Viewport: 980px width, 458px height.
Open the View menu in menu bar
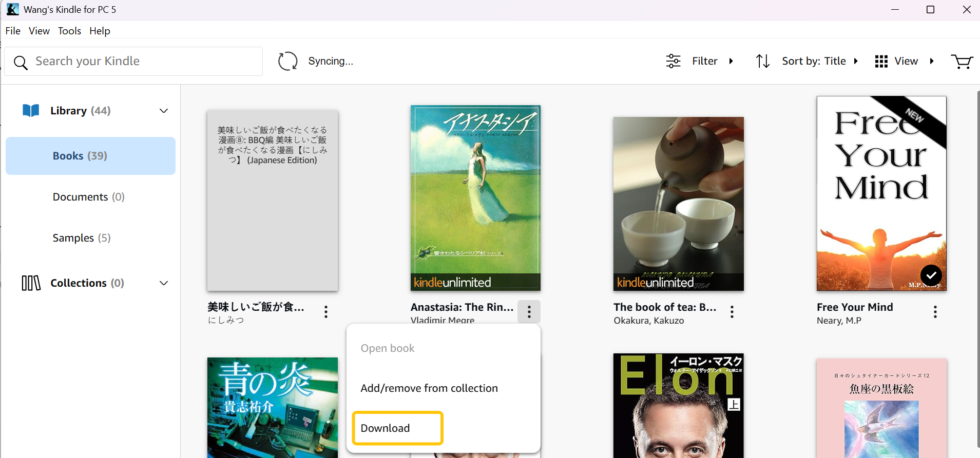(x=39, y=31)
